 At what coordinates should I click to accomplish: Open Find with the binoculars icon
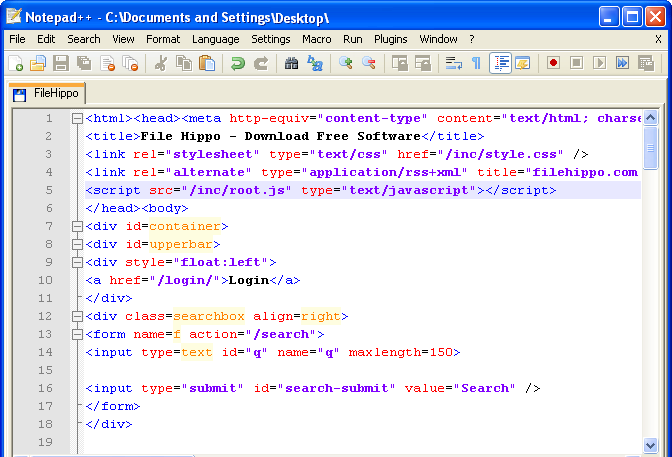[x=291, y=63]
